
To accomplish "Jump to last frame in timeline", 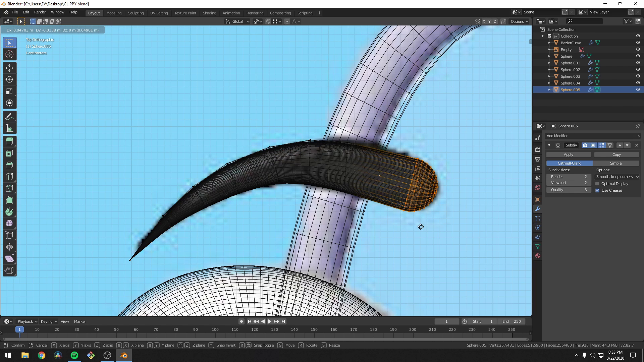I will 283,321.
